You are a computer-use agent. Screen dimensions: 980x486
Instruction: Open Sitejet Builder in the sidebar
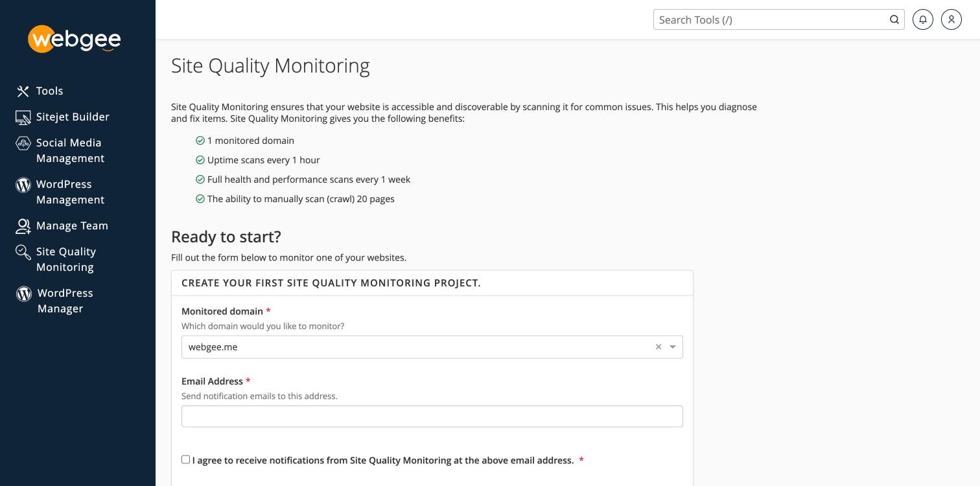[73, 117]
